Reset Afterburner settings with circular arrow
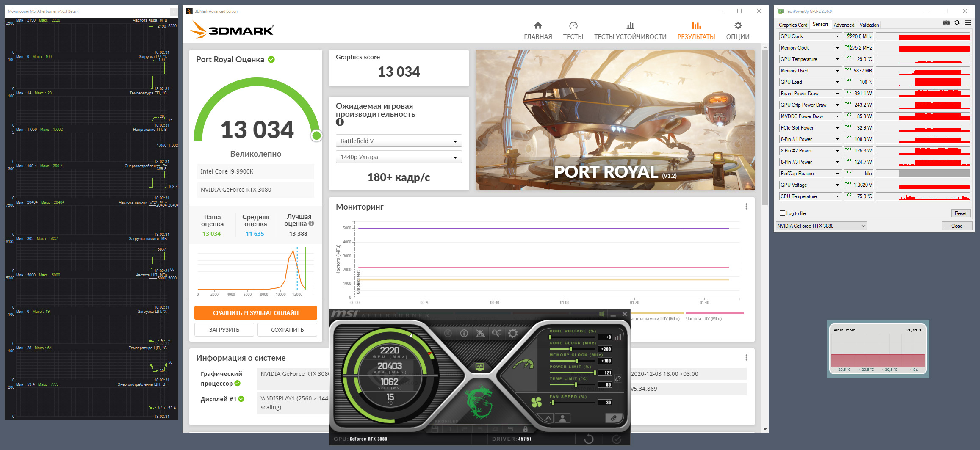The width and height of the screenshot is (980, 450). [589, 439]
